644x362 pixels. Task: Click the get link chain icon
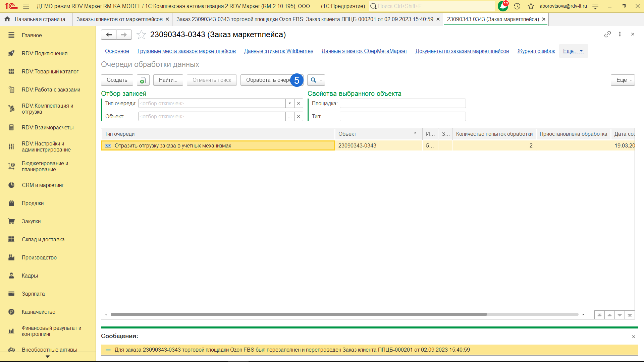tap(607, 34)
